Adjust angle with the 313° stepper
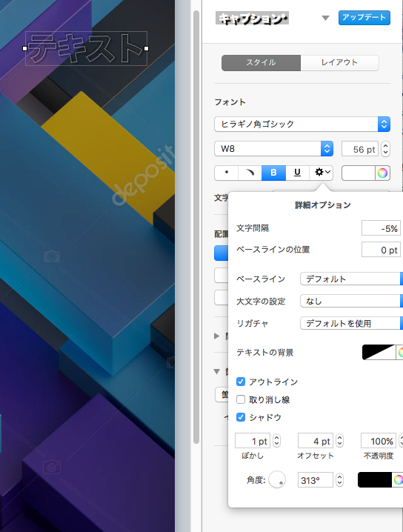Viewport: 403px width, 532px height. point(339,479)
